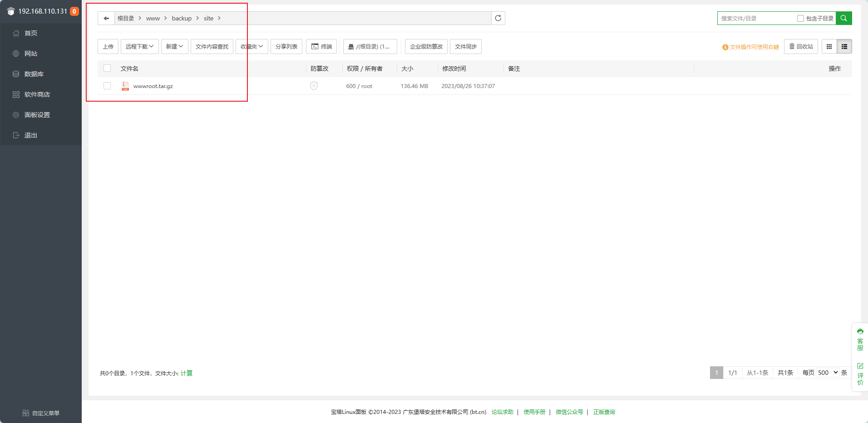Click the Upload (上传) button
Viewport: 868px width, 423px height.
[x=108, y=47]
